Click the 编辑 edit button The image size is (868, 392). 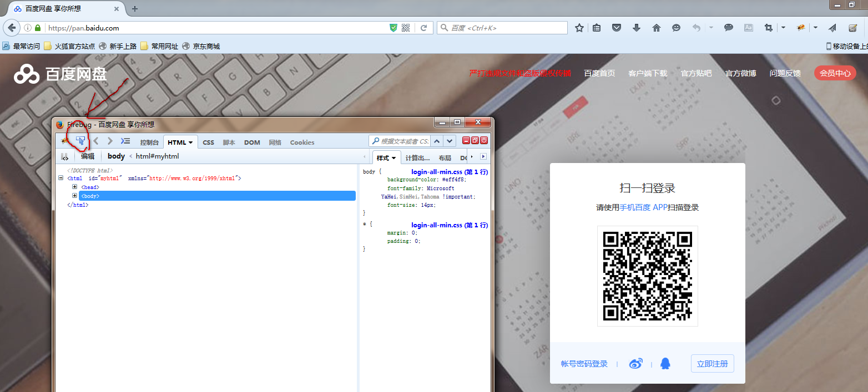[88, 156]
